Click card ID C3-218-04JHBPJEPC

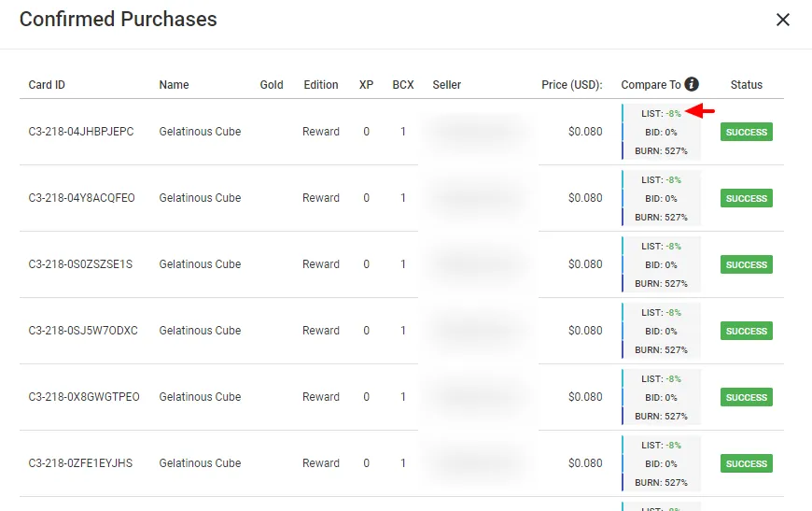coord(81,132)
